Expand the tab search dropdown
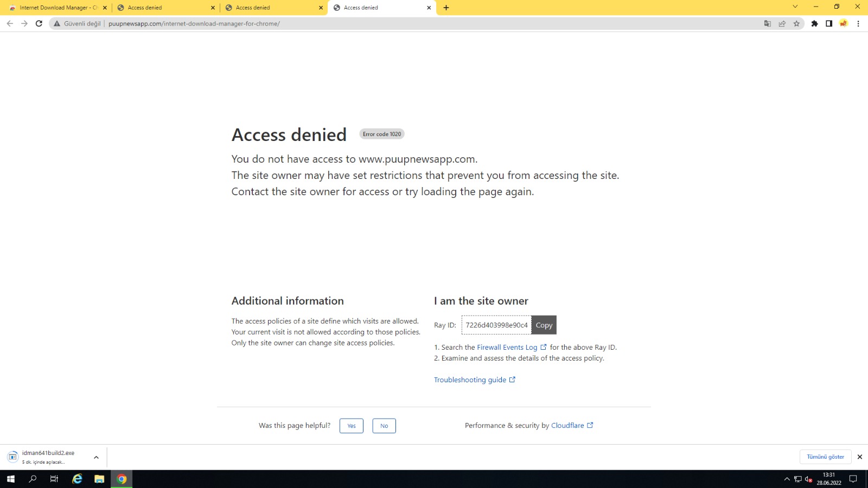Image resolution: width=868 pixels, height=488 pixels. tap(795, 7)
